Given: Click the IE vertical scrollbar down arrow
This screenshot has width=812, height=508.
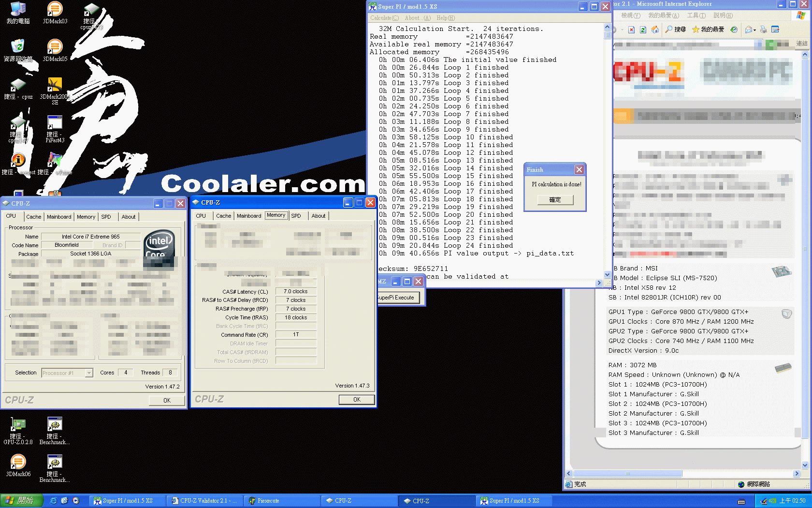Looking at the screenshot, I should click(805, 465).
